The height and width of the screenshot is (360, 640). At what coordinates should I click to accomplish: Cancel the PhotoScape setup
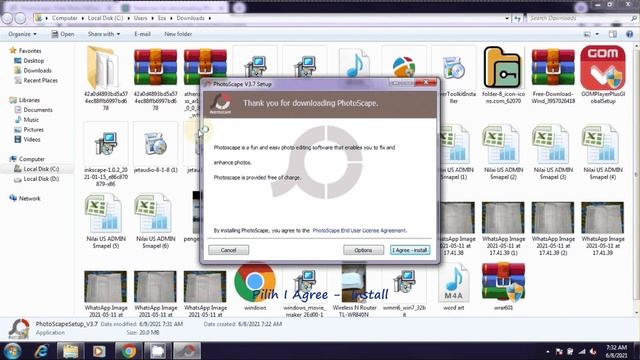pyautogui.click(x=229, y=250)
